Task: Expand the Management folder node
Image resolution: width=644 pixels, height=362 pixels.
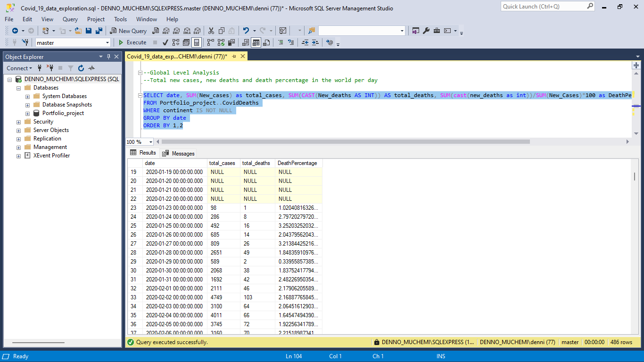Action: pyautogui.click(x=19, y=147)
